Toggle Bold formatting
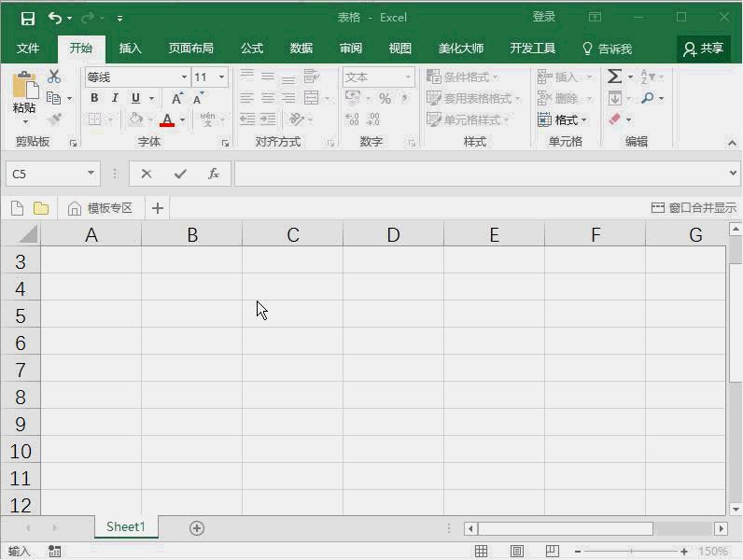The height and width of the screenshot is (560, 743). coord(94,98)
